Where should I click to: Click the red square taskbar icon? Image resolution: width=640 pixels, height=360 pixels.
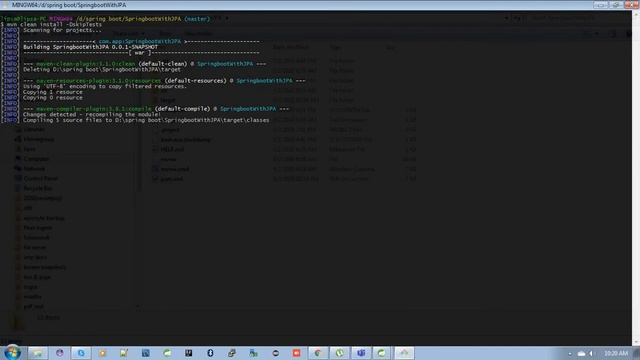coord(296,353)
